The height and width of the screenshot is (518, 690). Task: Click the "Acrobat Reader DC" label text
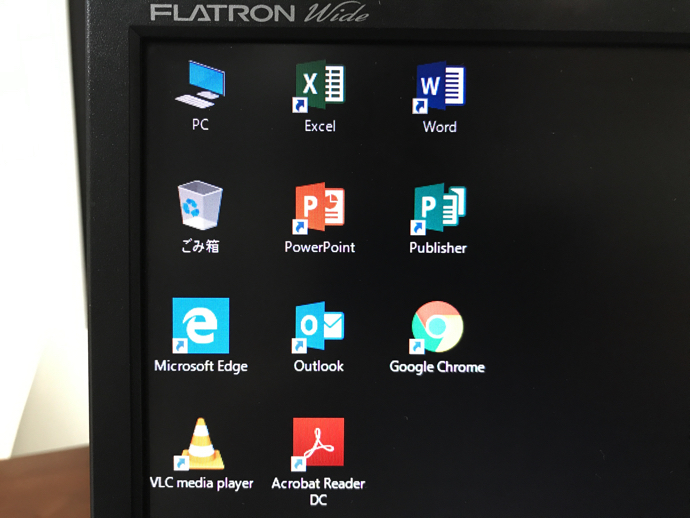(318, 492)
